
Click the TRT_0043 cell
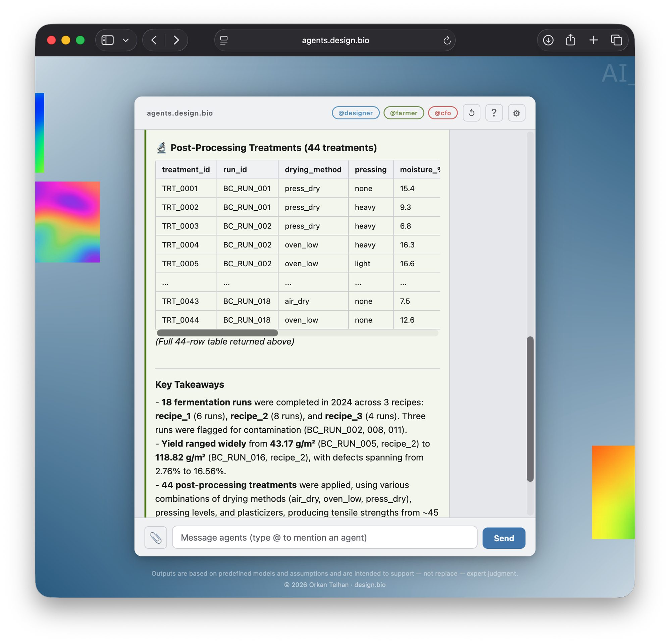[x=186, y=301]
